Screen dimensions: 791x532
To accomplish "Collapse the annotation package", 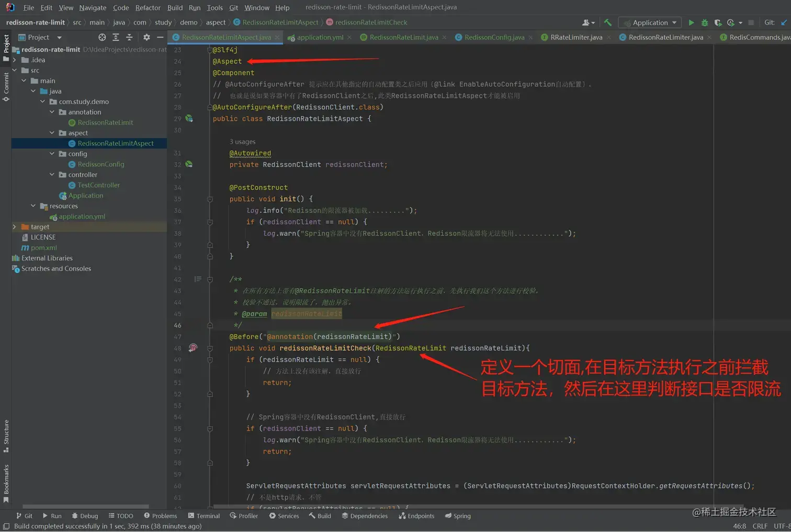I will pyautogui.click(x=52, y=112).
